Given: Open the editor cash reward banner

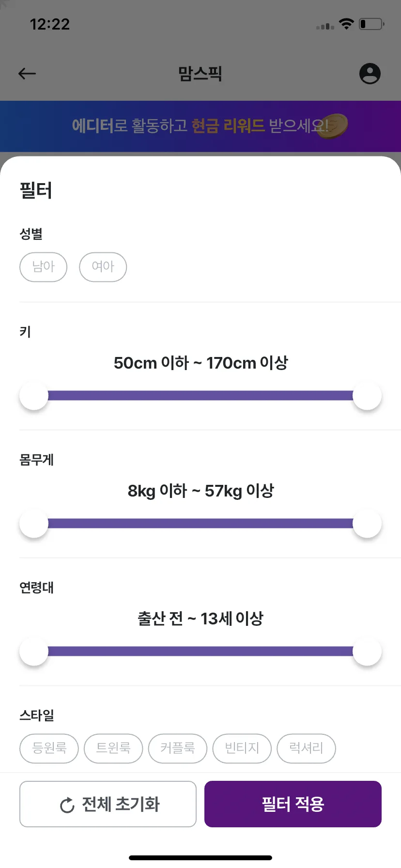Looking at the screenshot, I should 200,126.
